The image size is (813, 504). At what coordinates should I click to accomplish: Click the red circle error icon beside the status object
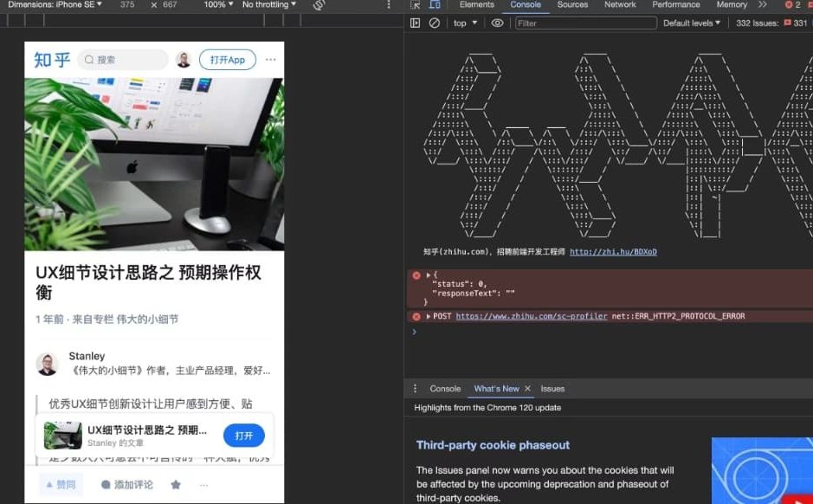point(416,275)
